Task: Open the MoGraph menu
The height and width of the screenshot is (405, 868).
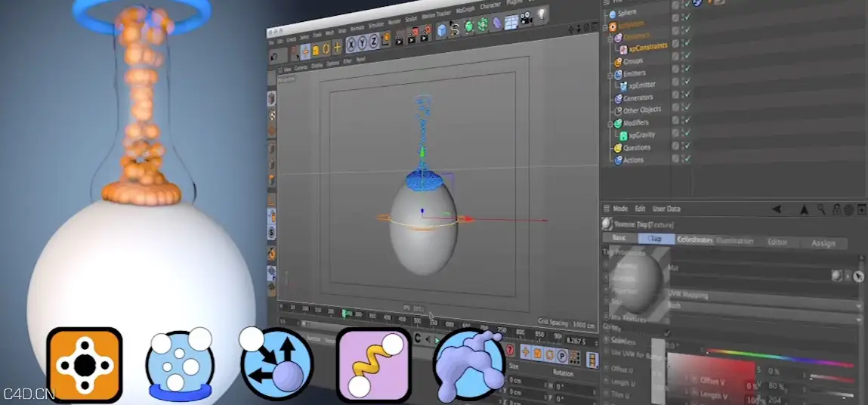Action: point(465,9)
